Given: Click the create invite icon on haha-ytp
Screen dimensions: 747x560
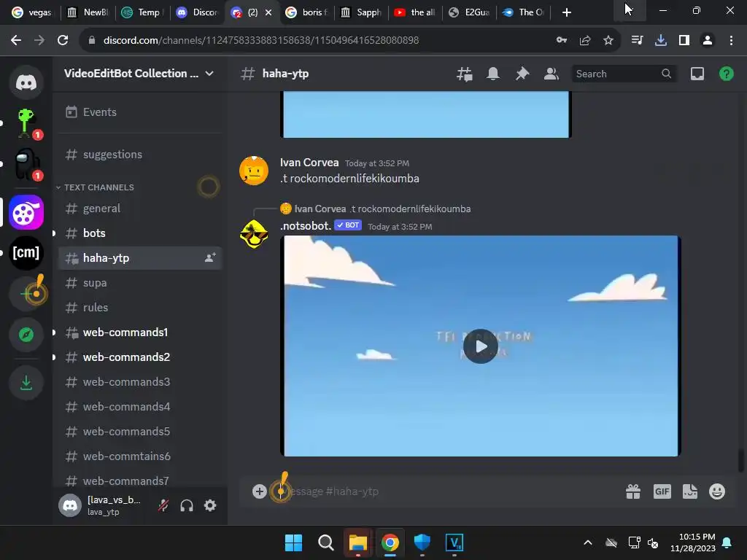Looking at the screenshot, I should click(210, 257).
